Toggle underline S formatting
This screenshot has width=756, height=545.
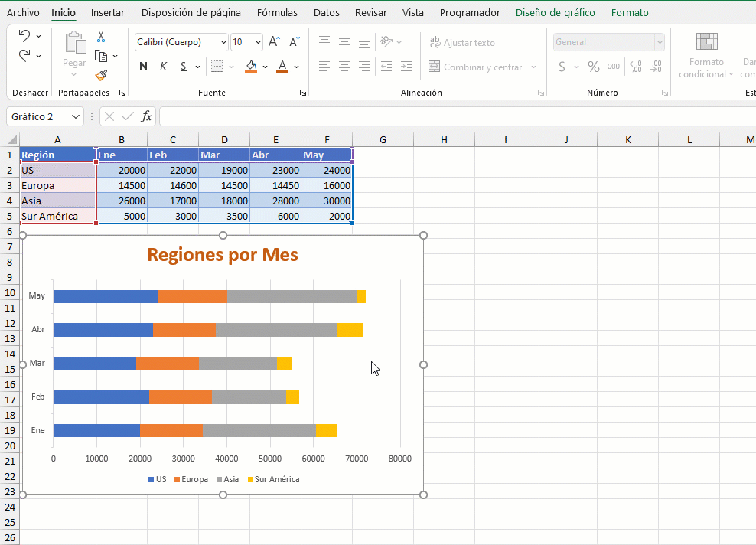coord(183,67)
